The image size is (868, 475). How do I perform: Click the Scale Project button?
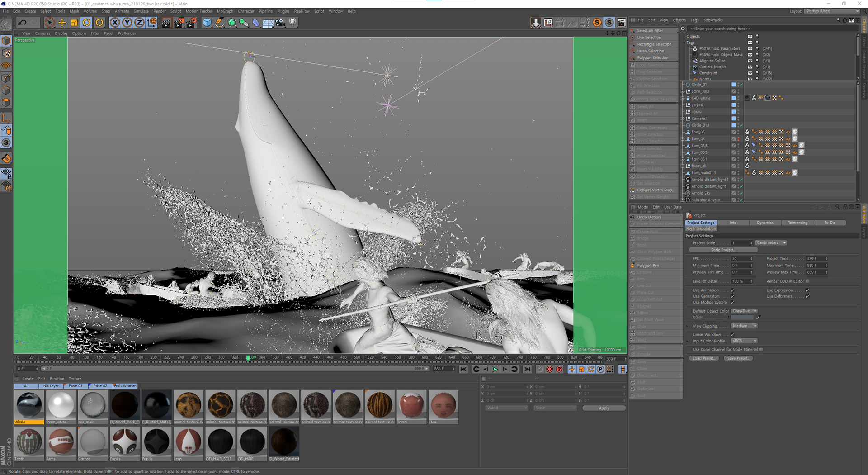[723, 250]
